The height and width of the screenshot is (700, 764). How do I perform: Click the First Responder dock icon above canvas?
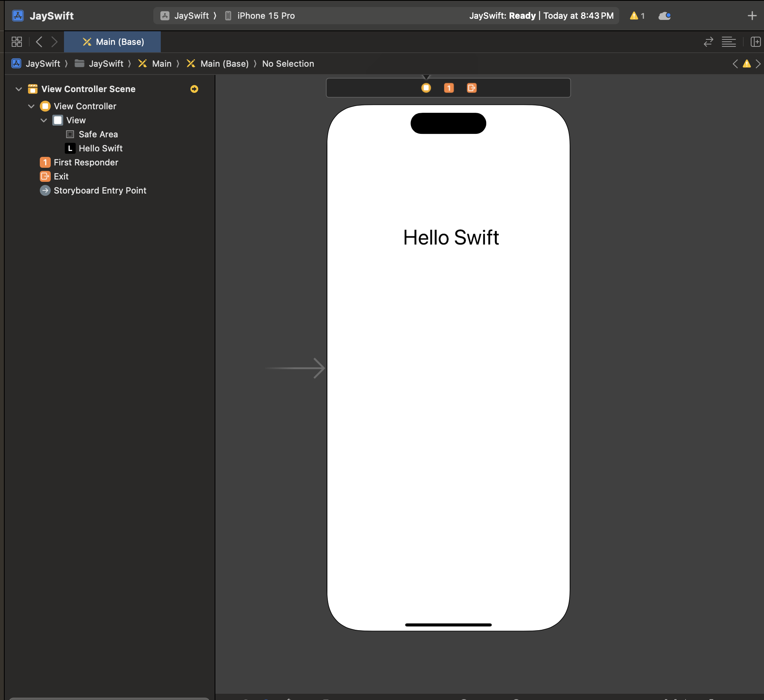pos(449,88)
